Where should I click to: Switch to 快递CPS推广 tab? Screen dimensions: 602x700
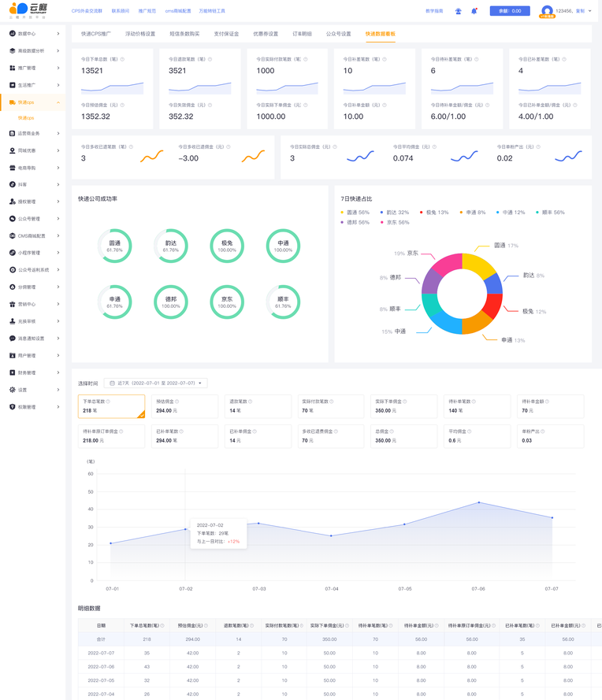[x=96, y=34]
